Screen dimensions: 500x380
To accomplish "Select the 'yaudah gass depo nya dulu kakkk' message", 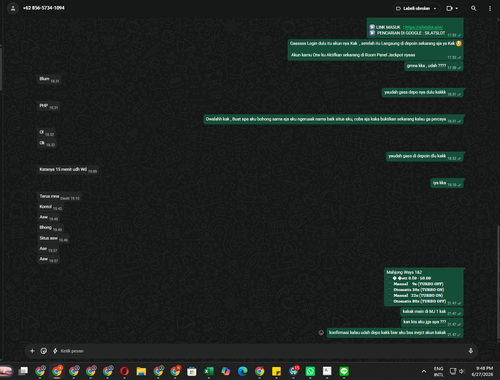I will tap(423, 93).
